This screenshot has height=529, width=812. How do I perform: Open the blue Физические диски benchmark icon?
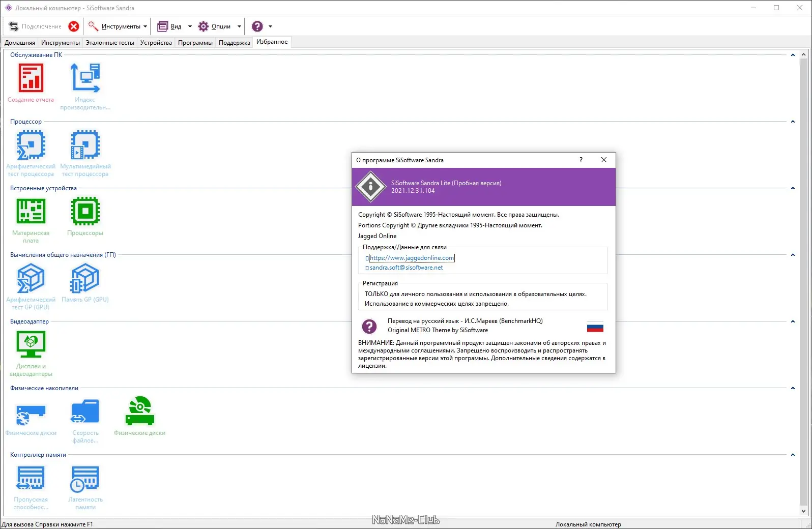point(31,415)
